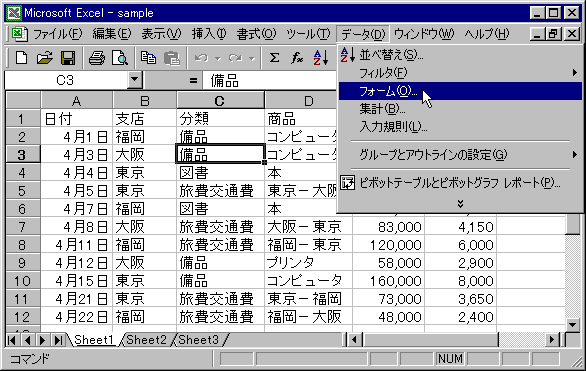The width and height of the screenshot is (586, 371).
Task: Click cell with value 3,650
Action: point(460,299)
